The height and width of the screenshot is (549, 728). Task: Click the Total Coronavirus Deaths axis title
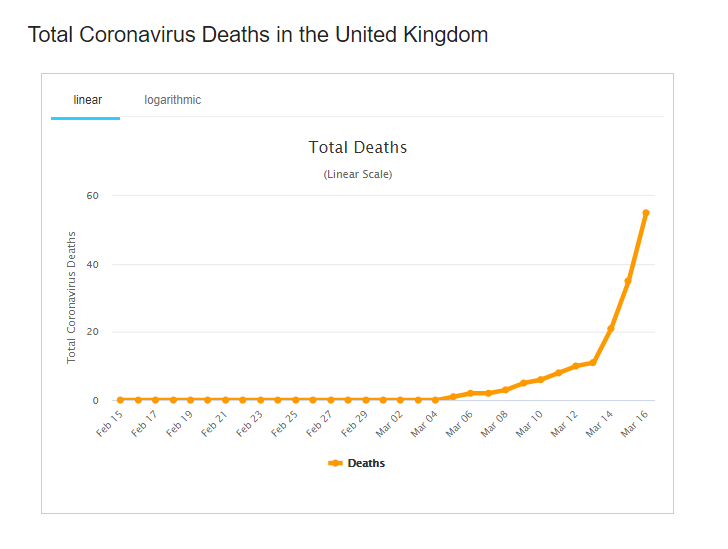(72, 297)
